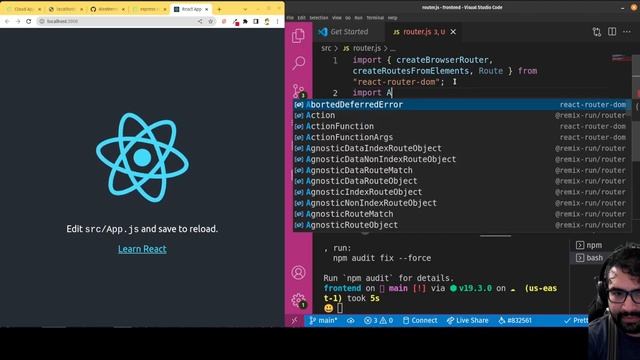Close the router.js editor tab

(x=453, y=32)
